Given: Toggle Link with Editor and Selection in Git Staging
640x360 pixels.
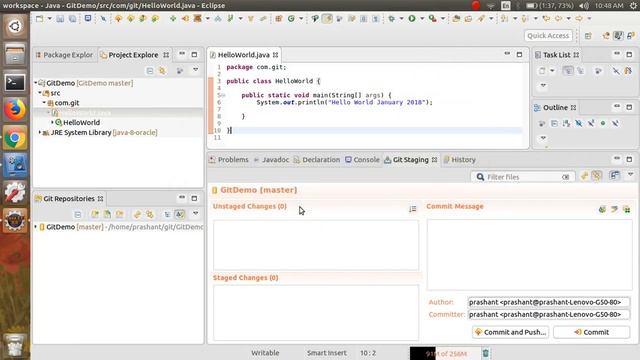Looking at the screenshot, I should click(597, 176).
